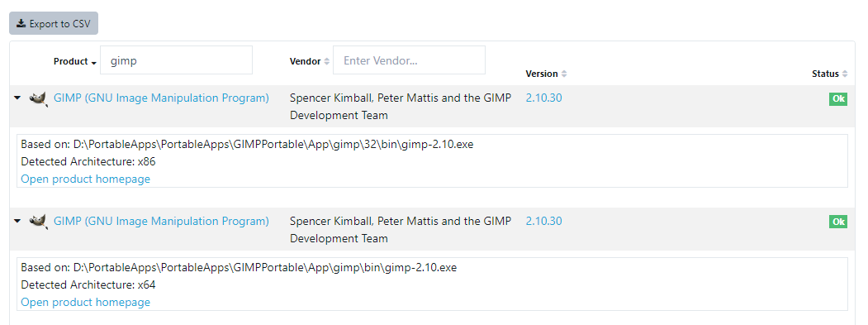Click the green Ok badge in the first row
The width and height of the screenshot is (868, 325).
(838, 99)
